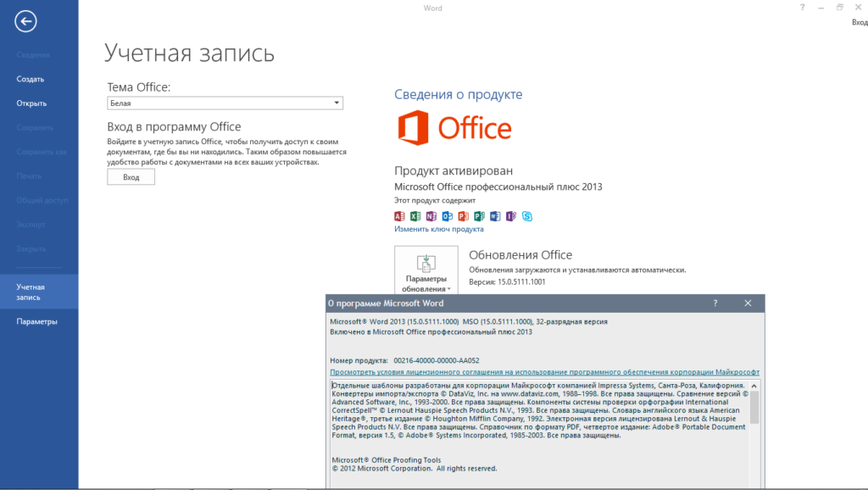Open Учетная запись section
The image size is (868, 490).
[x=39, y=292]
